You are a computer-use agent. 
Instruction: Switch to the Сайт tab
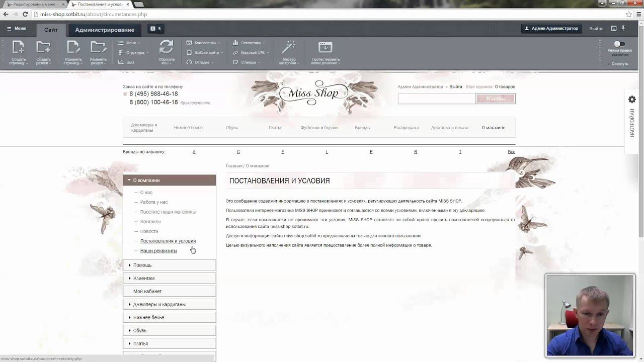point(51,30)
